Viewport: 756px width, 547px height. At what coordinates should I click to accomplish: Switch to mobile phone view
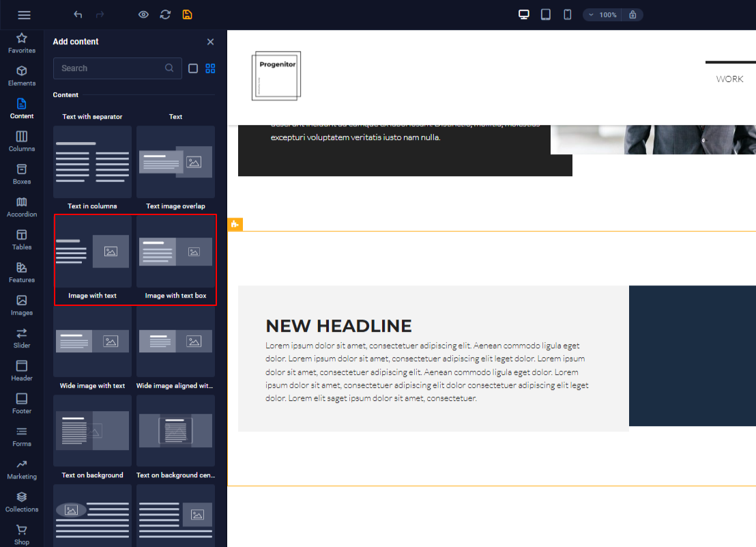click(568, 14)
